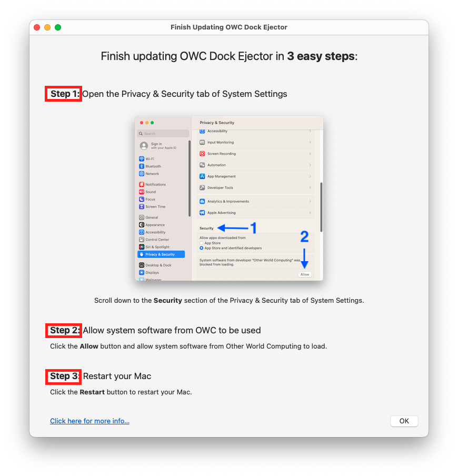This screenshot has height=476, width=458.
Task: Click the Siri & Spotlight icon in the sidebar
Action: pos(142,247)
